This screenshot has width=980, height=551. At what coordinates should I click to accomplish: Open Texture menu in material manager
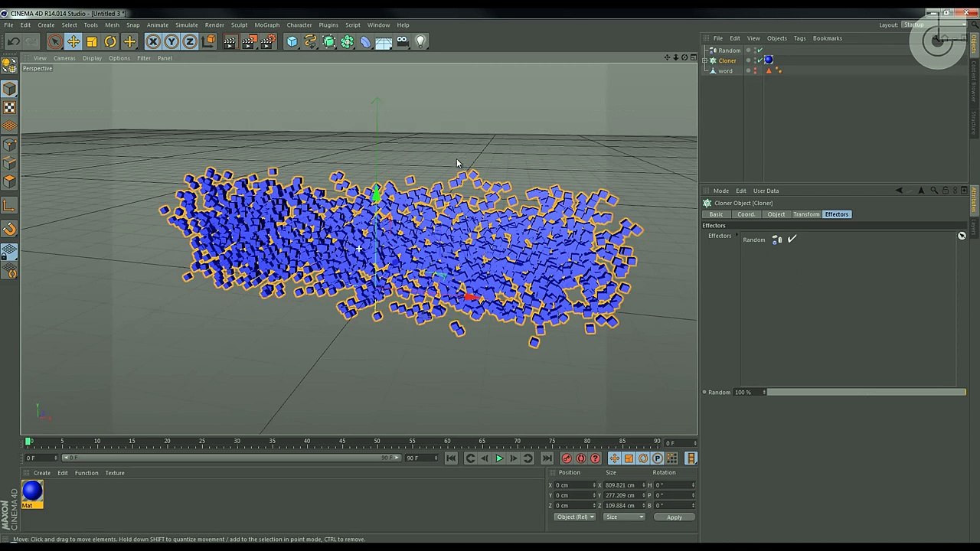coord(115,473)
